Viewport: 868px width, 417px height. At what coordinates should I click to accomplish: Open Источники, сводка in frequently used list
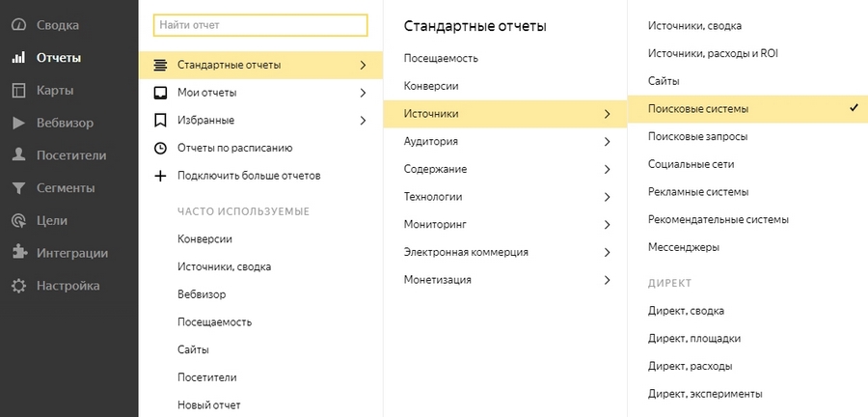(x=224, y=267)
